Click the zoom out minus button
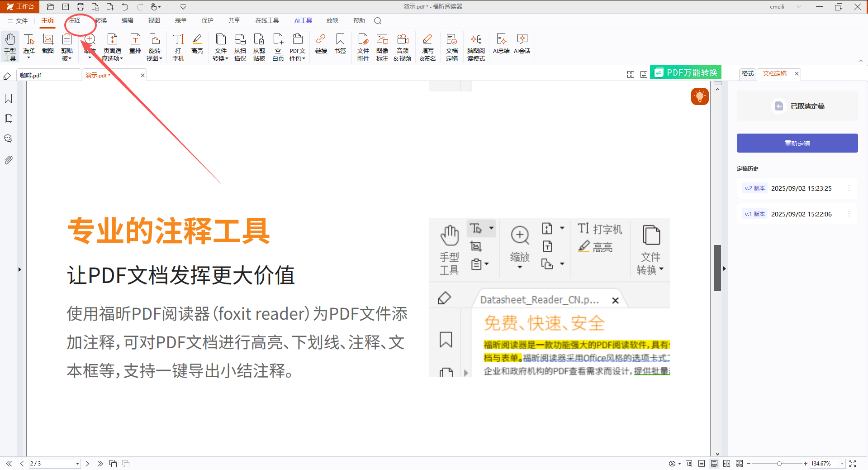 [x=749, y=464]
